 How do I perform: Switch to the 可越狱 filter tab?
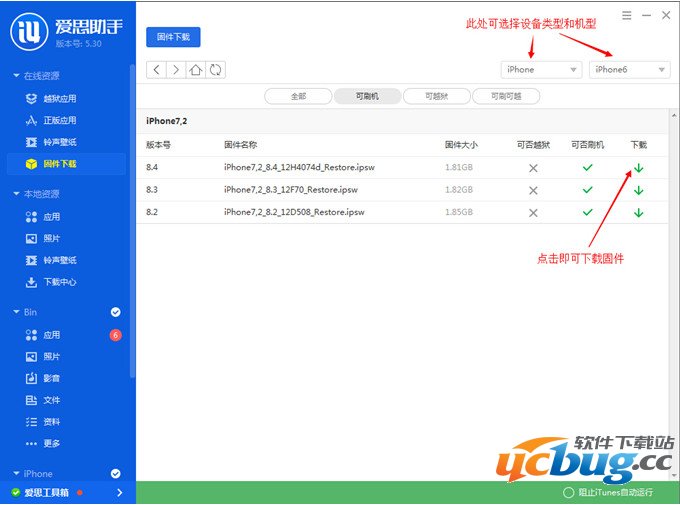coord(436,96)
